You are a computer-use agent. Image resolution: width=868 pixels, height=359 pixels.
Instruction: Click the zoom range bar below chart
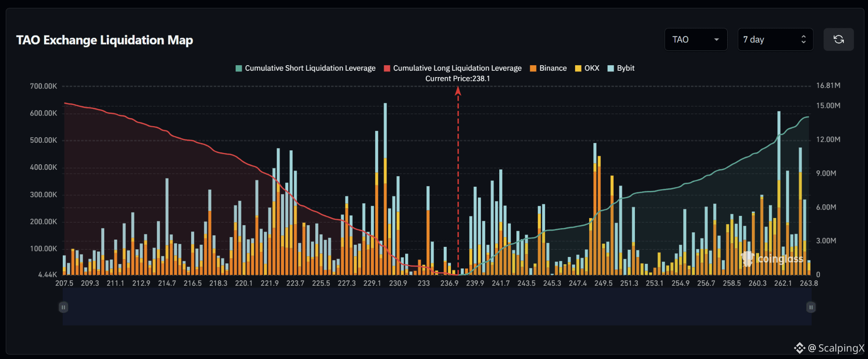[437, 307]
